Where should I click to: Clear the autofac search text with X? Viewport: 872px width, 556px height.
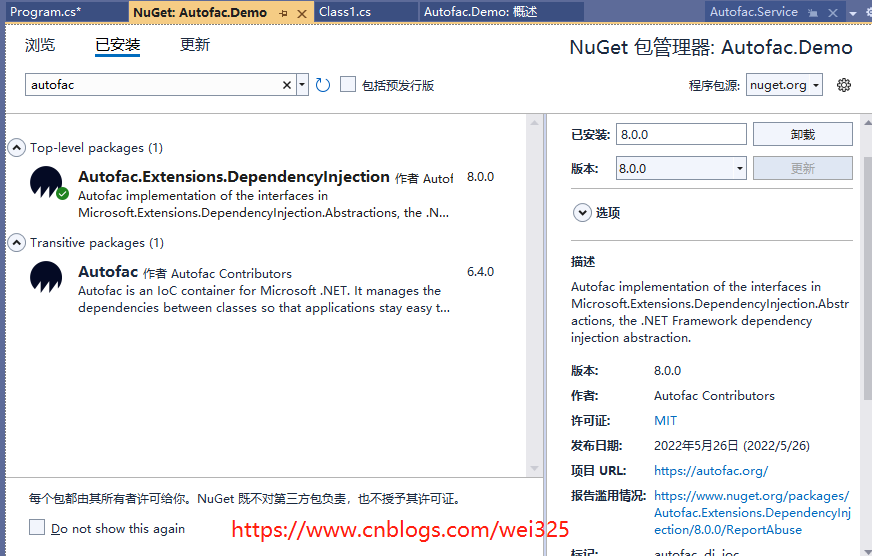[287, 85]
